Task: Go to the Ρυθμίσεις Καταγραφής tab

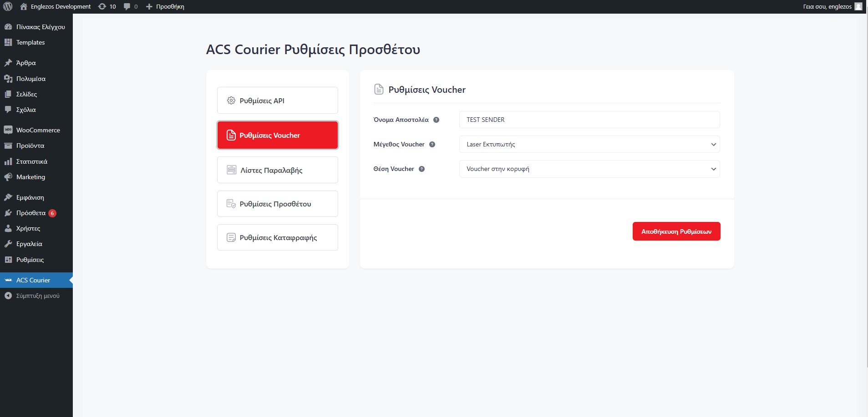Action: pyautogui.click(x=278, y=237)
